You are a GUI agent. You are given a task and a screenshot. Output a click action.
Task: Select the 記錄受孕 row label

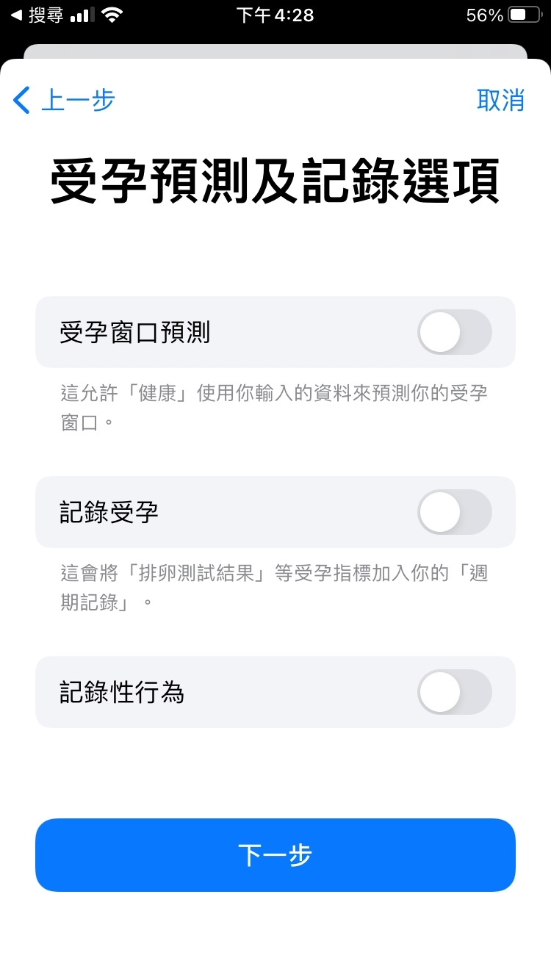[x=109, y=512]
